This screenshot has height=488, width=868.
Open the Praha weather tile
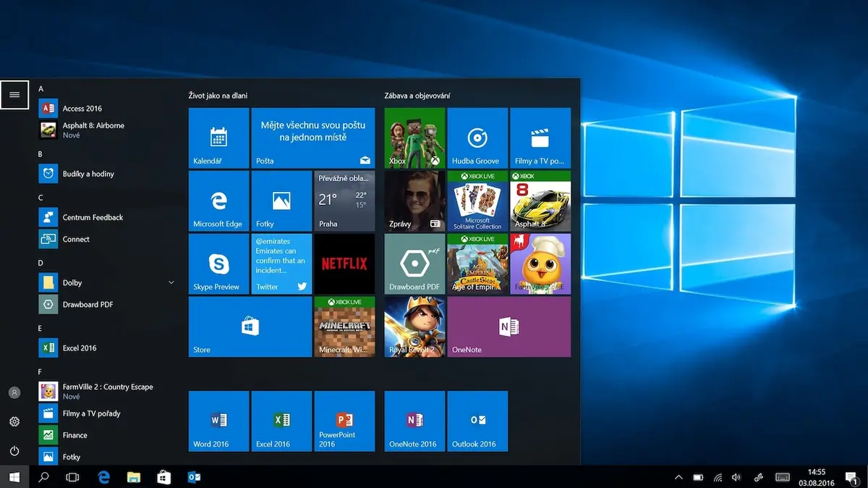coord(344,201)
